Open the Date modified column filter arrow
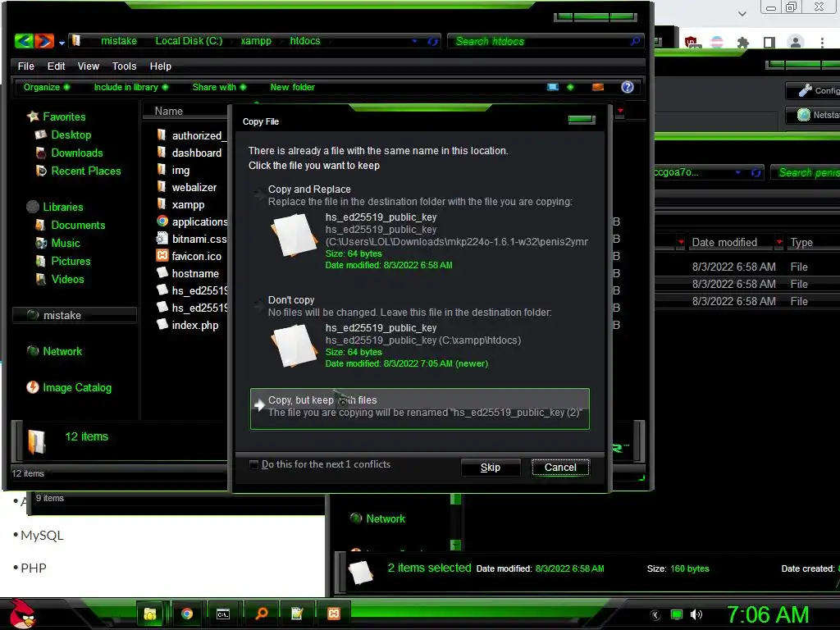Image resolution: width=840 pixels, height=630 pixels. tap(779, 242)
